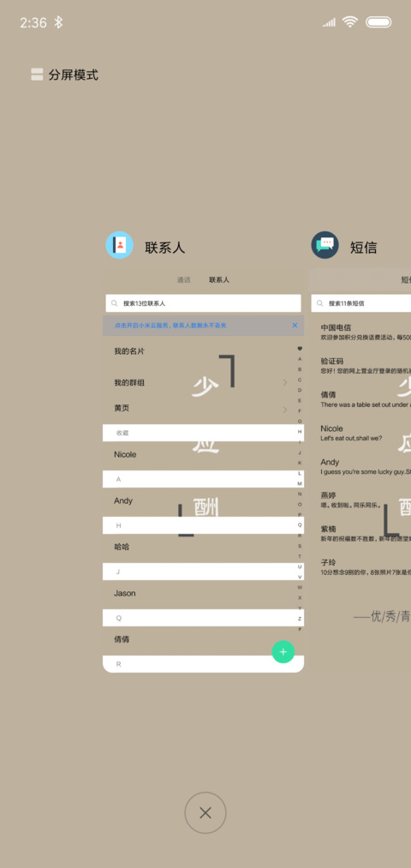Enable 分屏模式 split screen label

pyautogui.click(x=74, y=75)
